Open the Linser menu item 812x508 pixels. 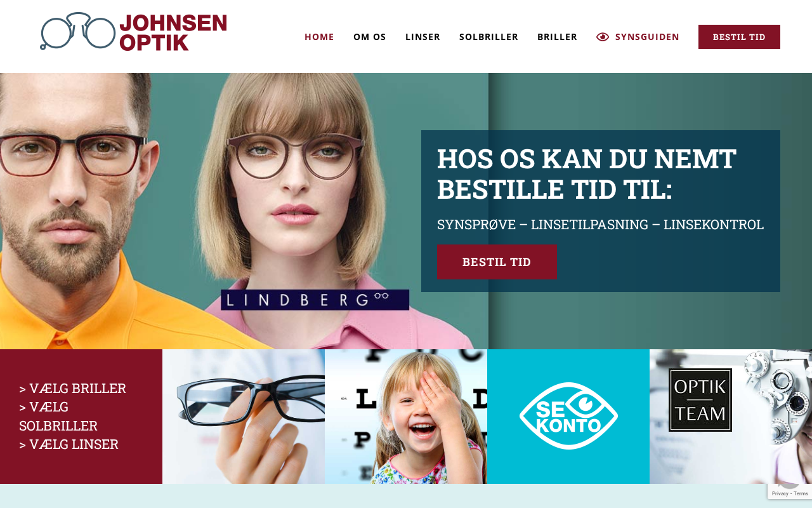(422, 37)
